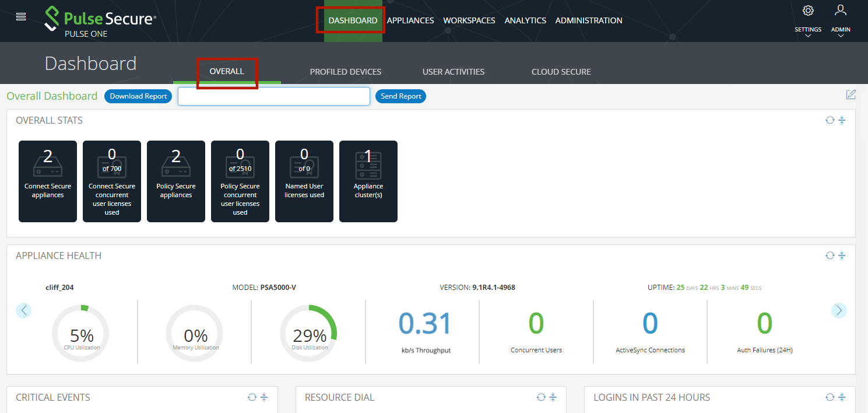
Task: Switch to the Profiled Devices tab
Action: click(345, 72)
